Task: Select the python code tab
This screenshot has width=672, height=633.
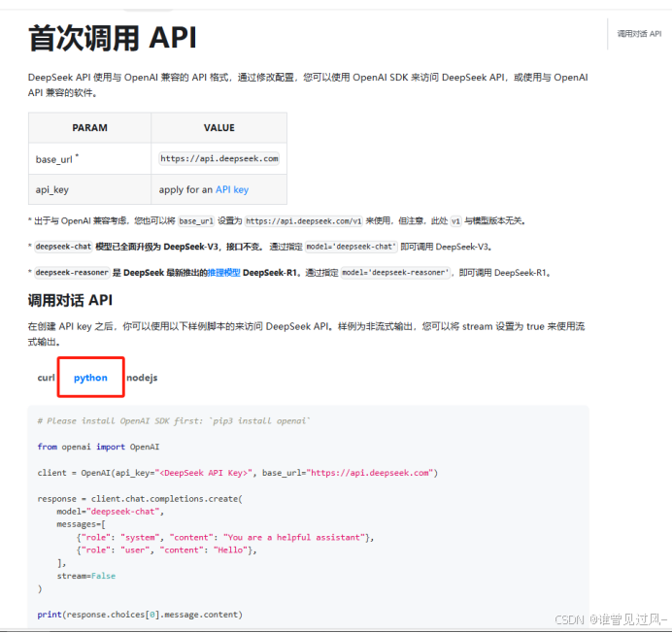Action: 90,378
